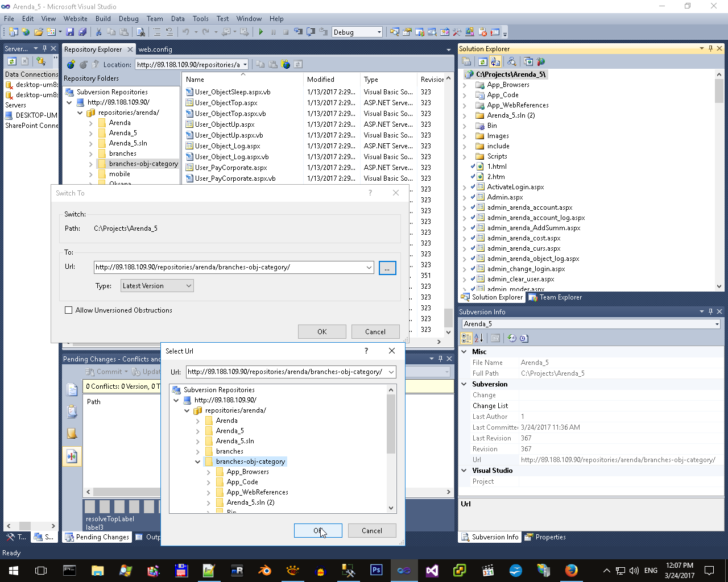The height and width of the screenshot is (582, 728).
Task: Click the help question mark in Select Url dialog
Action: click(366, 351)
